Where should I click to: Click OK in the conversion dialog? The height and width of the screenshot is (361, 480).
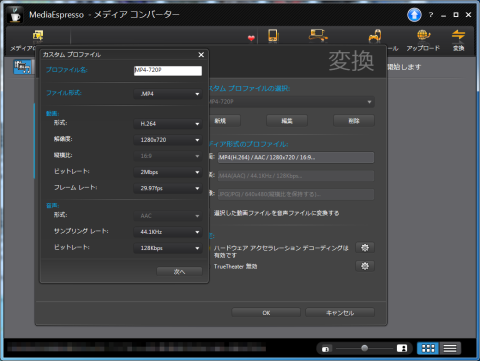coord(266,313)
